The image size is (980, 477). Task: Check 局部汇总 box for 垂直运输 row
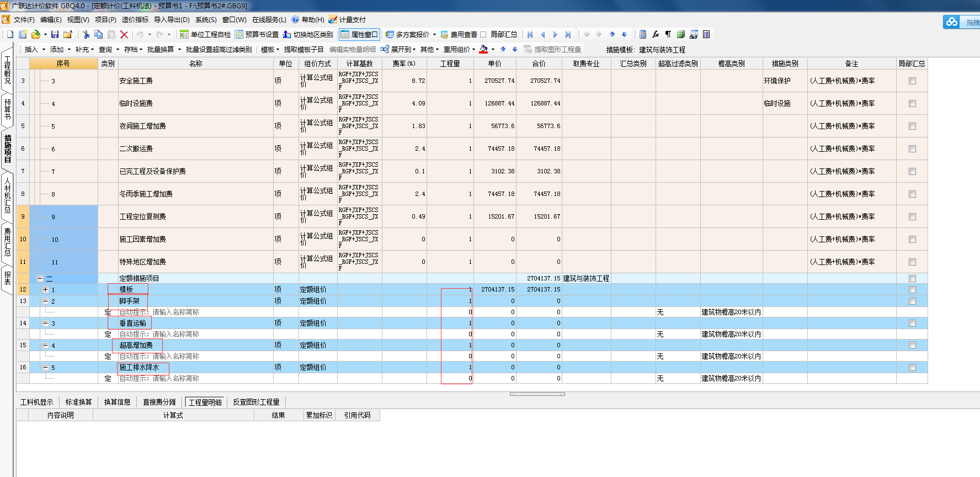[x=912, y=323]
